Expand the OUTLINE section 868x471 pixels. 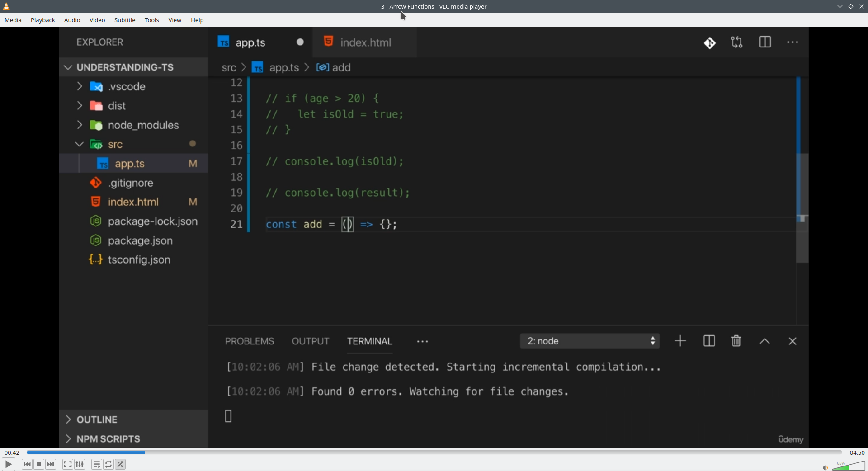pos(68,419)
